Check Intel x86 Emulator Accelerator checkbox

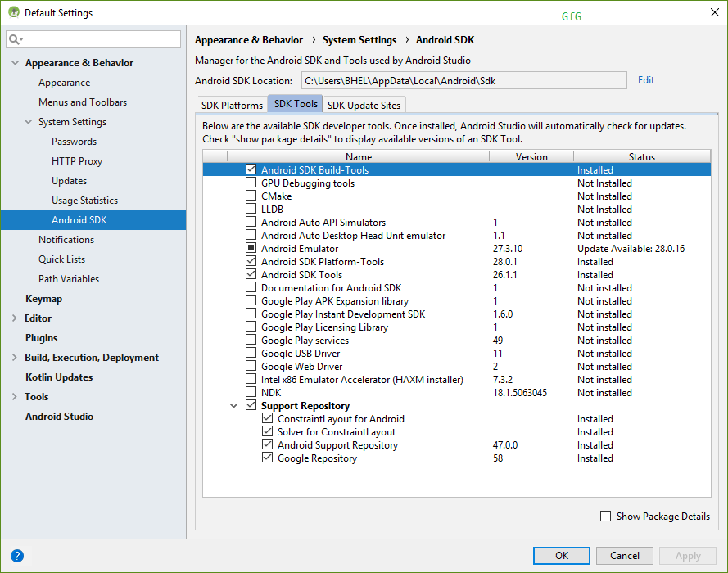click(251, 379)
